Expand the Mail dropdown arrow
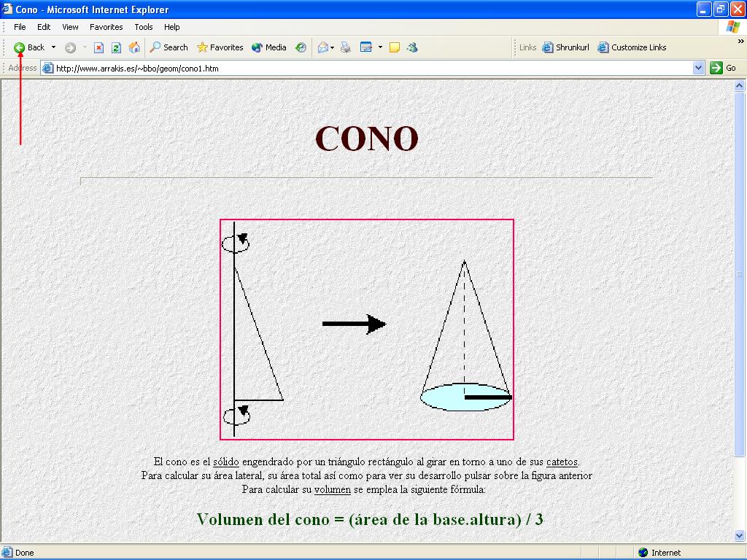This screenshot has height=560, width=747. tap(332, 47)
